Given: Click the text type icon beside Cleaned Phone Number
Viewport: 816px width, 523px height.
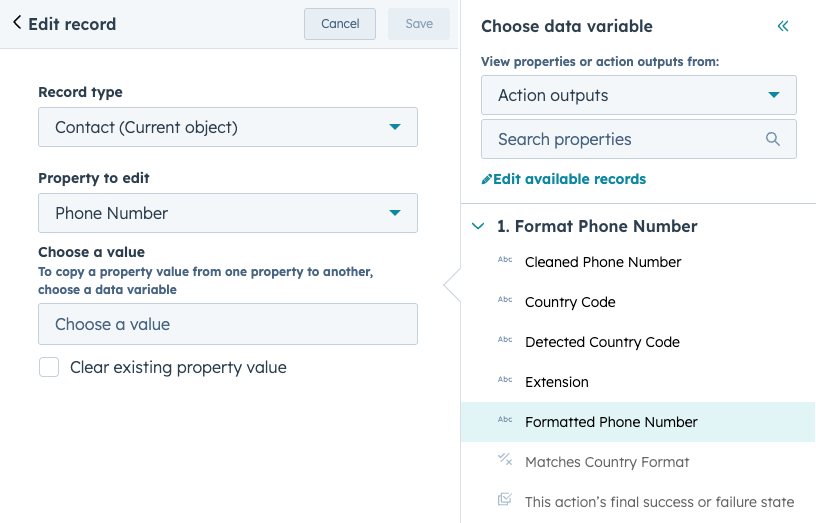Looking at the screenshot, I should coord(505,261).
